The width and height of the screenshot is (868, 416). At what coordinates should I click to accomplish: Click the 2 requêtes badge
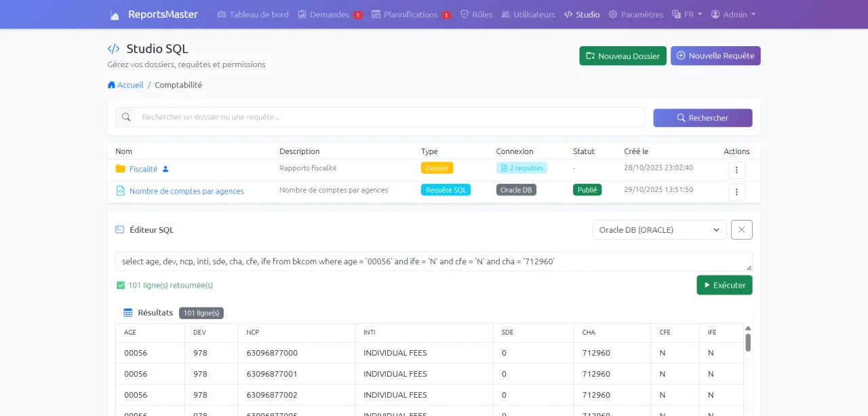coord(521,168)
